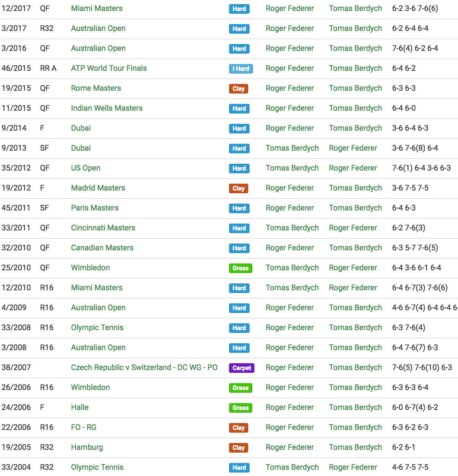Select the score 7-6(5) 7-6(10) 6-3
Image resolution: width=458 pixels, height=476 pixels.
(422, 367)
